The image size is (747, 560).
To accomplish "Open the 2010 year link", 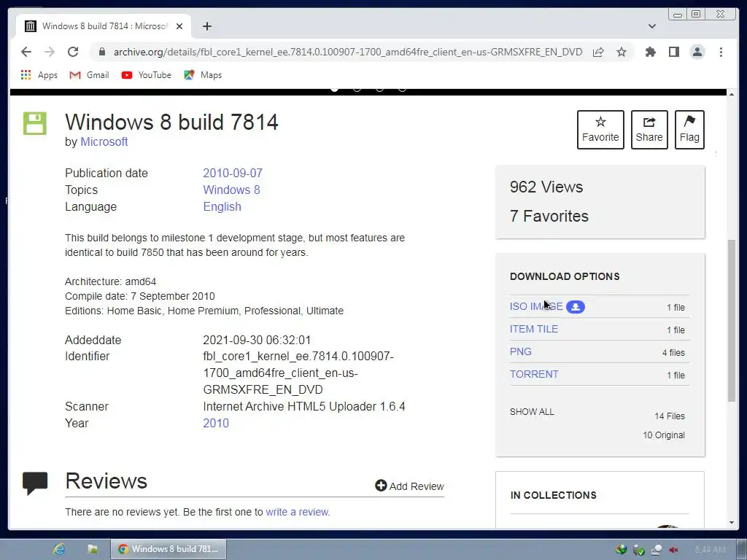I will [x=216, y=423].
